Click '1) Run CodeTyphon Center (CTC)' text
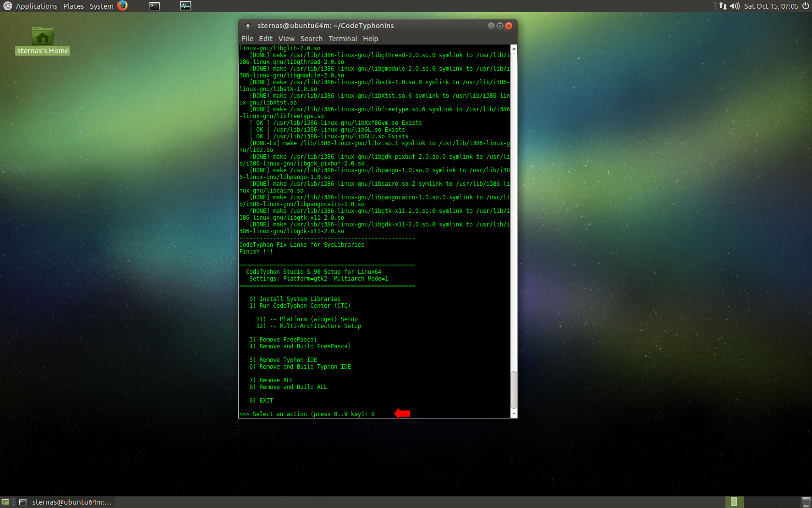Image resolution: width=812 pixels, height=508 pixels. 300,306
